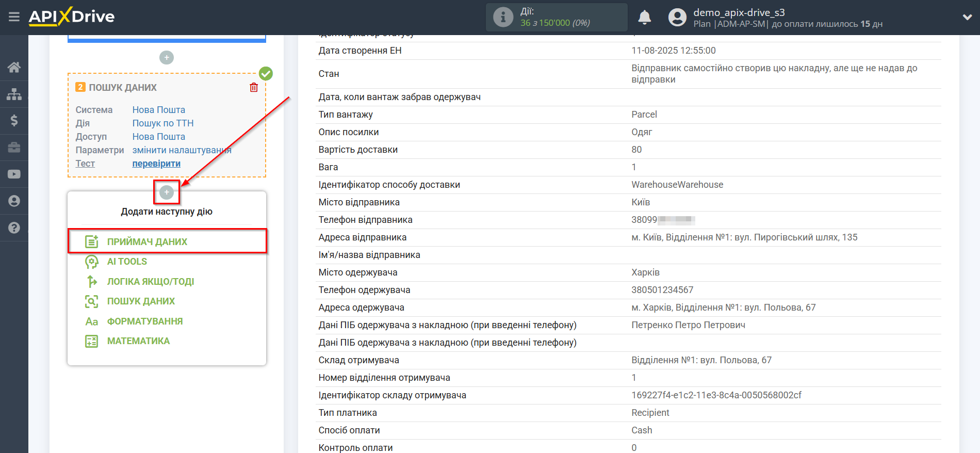This screenshot has height=453, width=980.
Task: Select МАТЕМАТИКА option
Action: 138,341
